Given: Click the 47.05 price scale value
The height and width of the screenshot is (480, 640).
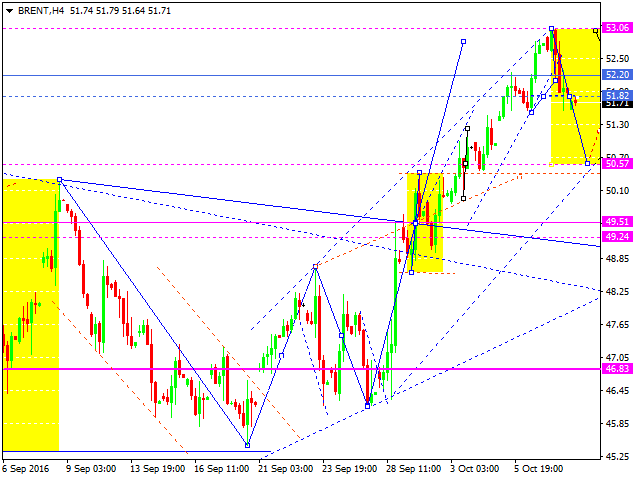Looking at the screenshot, I should click(x=618, y=358).
